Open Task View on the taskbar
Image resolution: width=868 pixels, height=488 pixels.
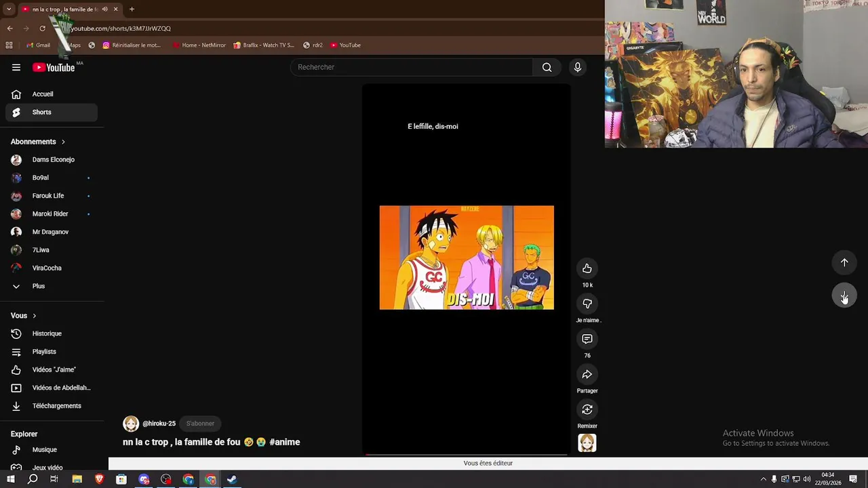tap(54, 479)
